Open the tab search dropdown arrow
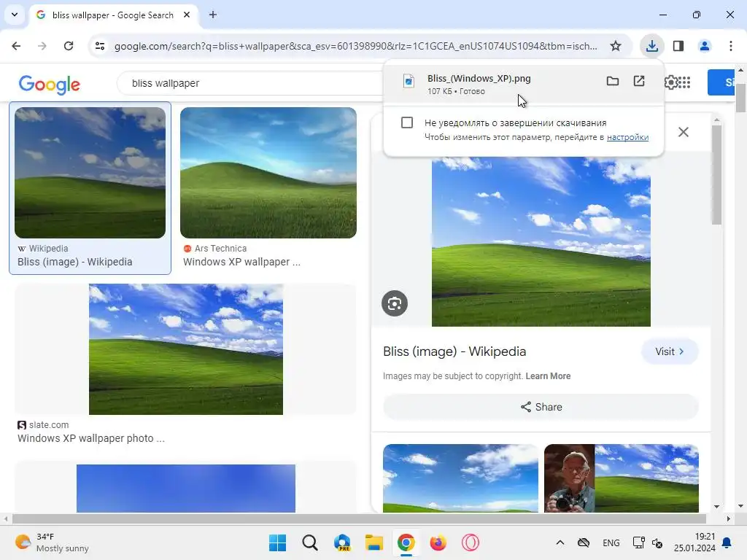 click(x=15, y=15)
